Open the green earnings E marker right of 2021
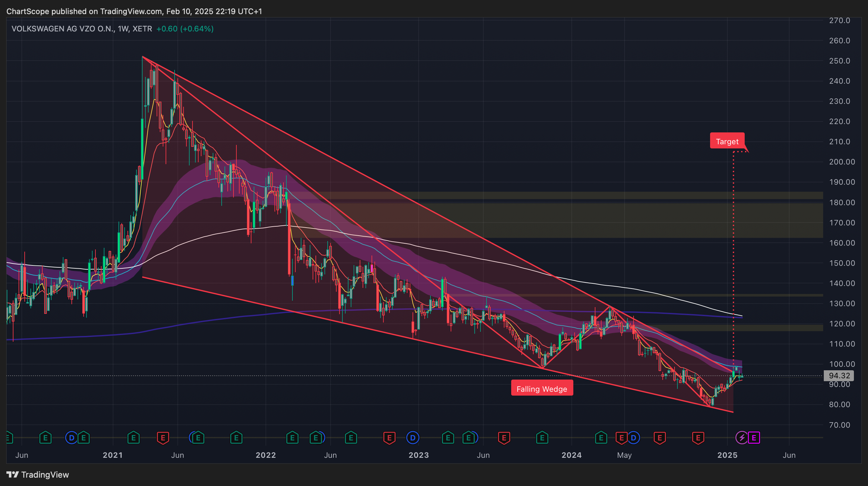 (x=134, y=438)
